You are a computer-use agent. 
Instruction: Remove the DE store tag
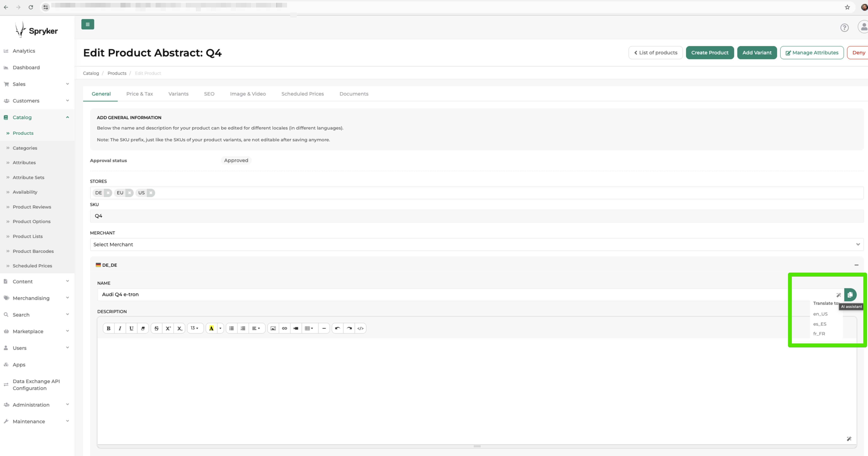108,193
